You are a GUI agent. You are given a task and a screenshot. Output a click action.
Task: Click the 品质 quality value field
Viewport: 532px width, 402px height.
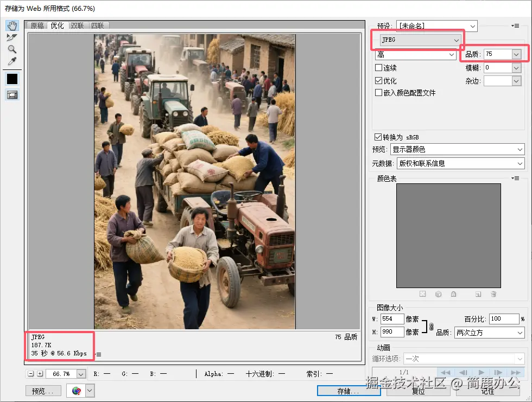click(x=498, y=54)
